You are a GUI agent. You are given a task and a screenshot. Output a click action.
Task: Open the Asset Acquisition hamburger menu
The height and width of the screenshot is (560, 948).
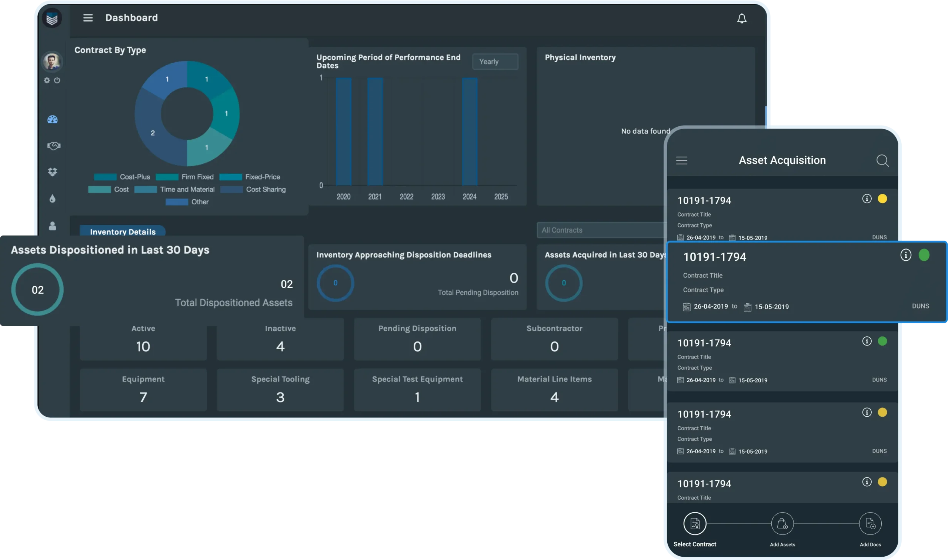point(681,160)
